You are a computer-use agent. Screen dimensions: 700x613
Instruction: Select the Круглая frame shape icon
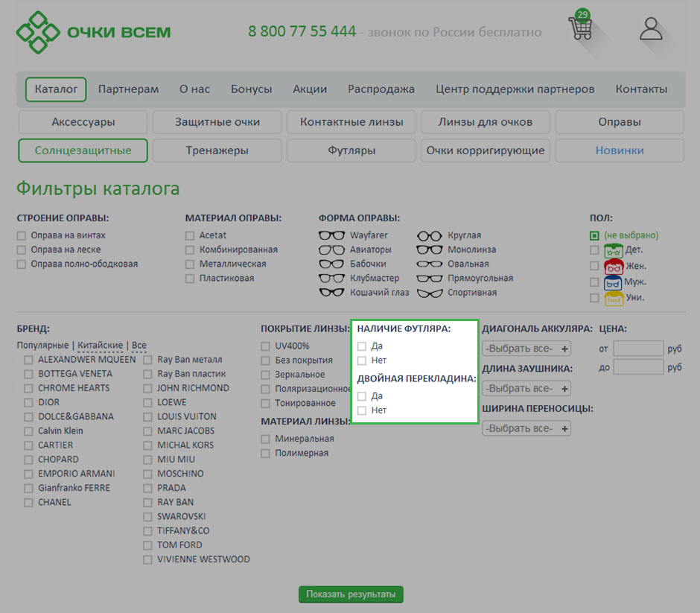[429, 235]
